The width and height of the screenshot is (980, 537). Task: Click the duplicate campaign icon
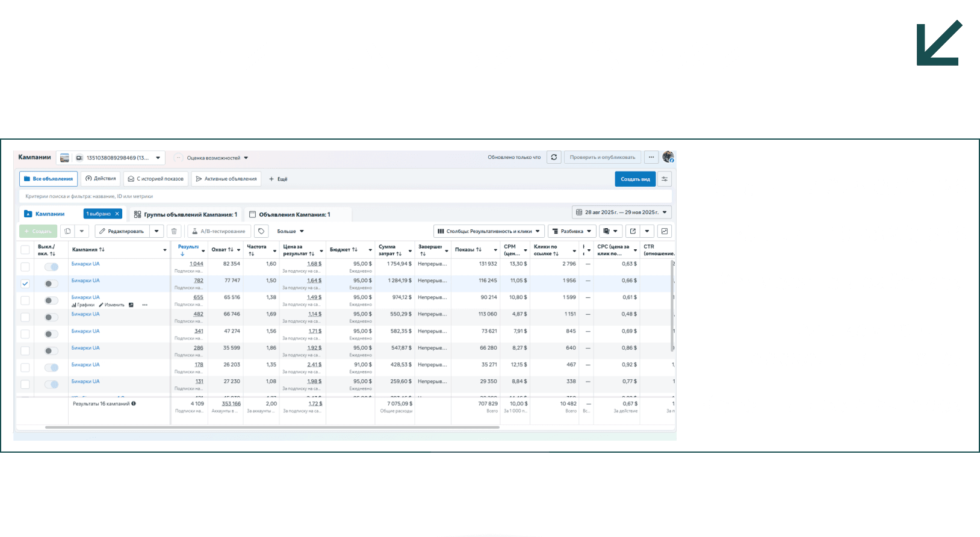67,231
